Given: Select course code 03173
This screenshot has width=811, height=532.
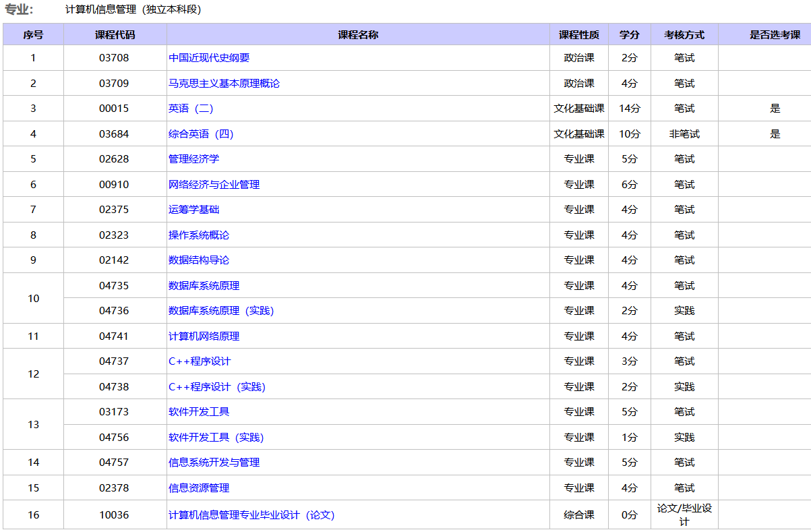Looking at the screenshot, I should tap(114, 412).
